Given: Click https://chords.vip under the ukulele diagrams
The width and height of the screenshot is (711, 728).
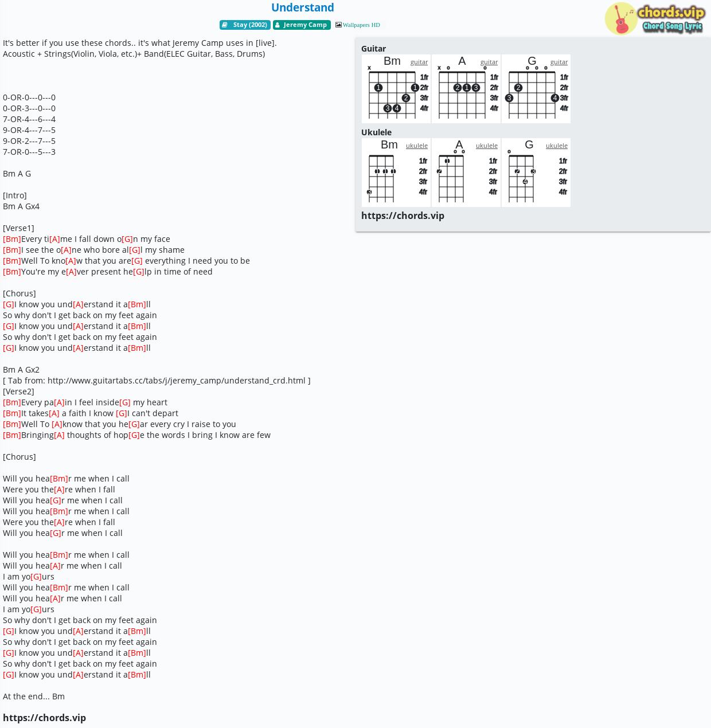Looking at the screenshot, I should [x=403, y=216].
